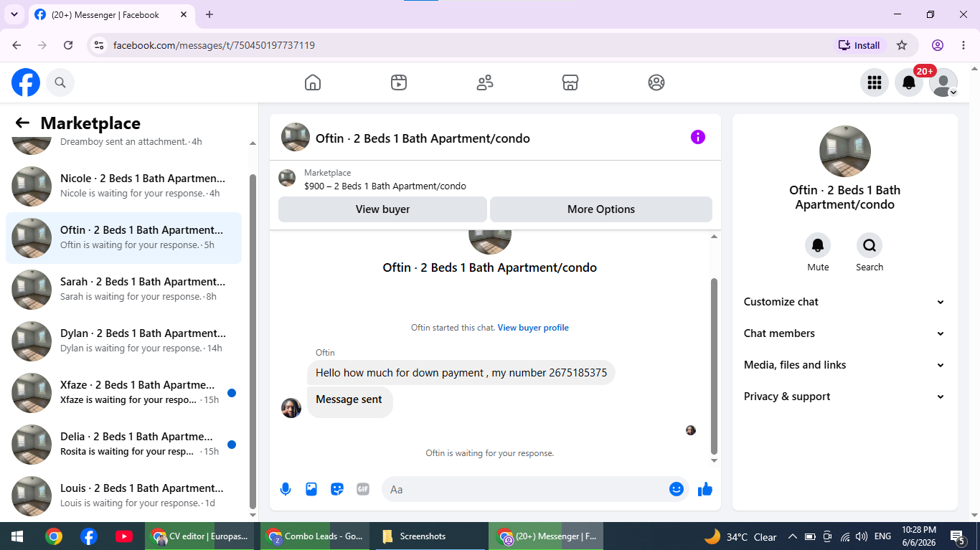
Task: Click the Oftin listing thumbnail in right panel
Action: pyautogui.click(x=845, y=151)
